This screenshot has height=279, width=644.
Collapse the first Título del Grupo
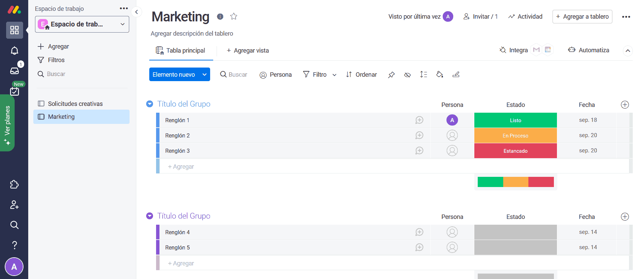click(x=150, y=104)
